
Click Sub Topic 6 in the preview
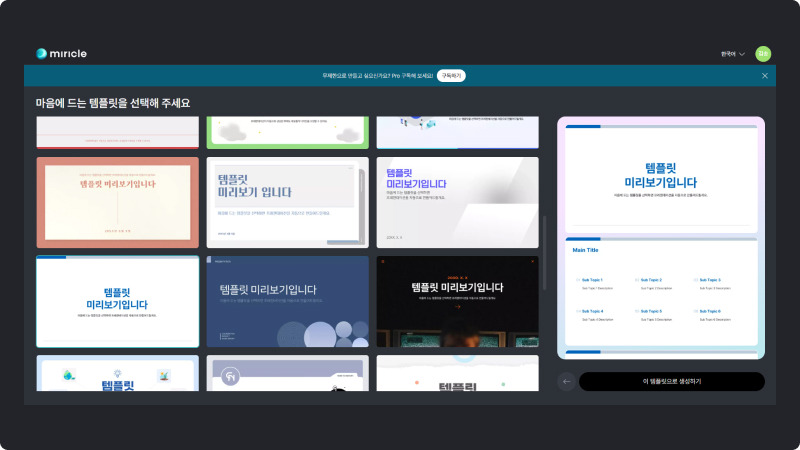710,311
